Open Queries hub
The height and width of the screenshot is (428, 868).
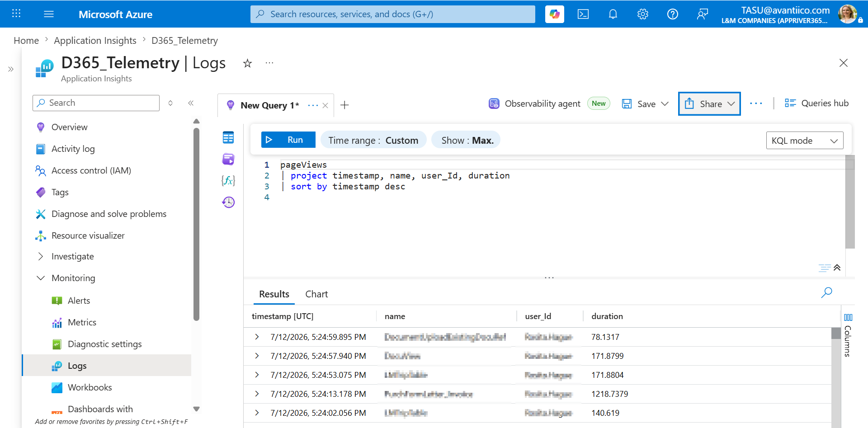tap(816, 103)
